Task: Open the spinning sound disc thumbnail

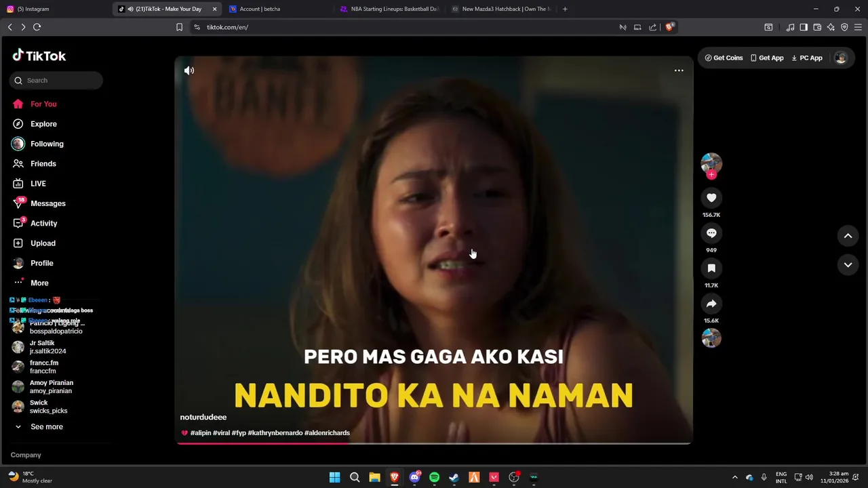Action: coord(711,338)
